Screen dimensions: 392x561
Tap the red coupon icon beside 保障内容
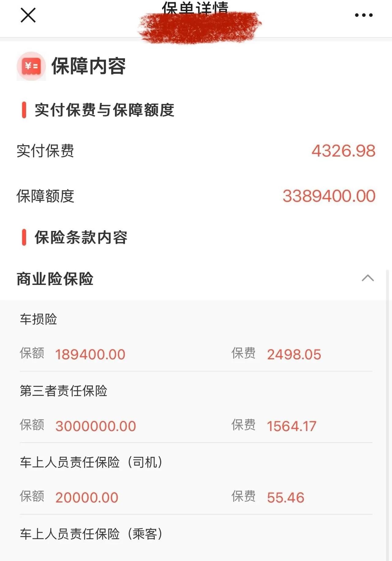tap(31, 66)
